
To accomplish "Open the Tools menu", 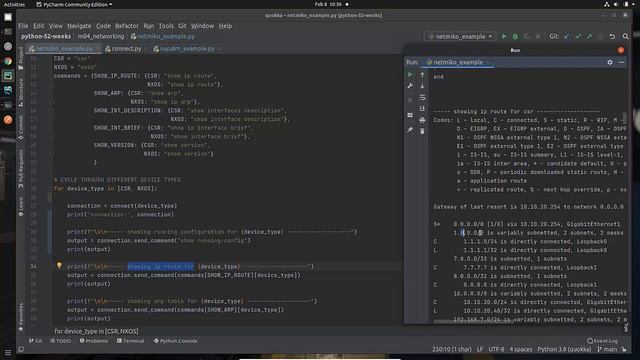I will coord(166,26).
